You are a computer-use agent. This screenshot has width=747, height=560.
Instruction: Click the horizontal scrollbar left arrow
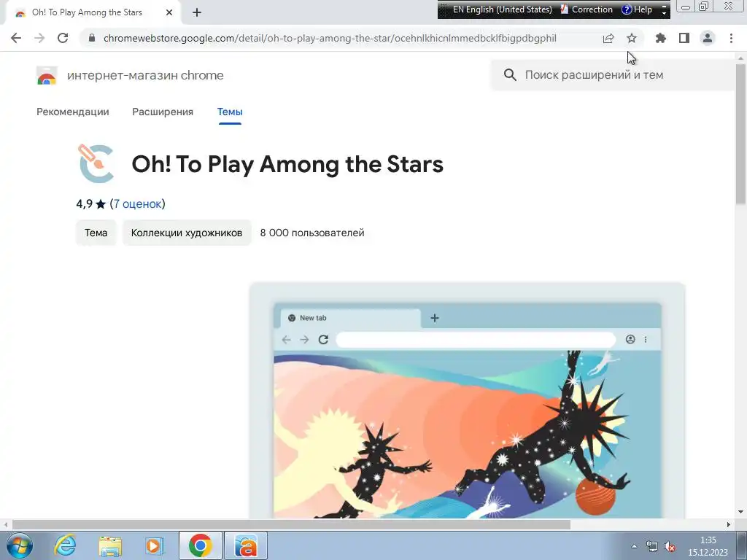pos(5,524)
